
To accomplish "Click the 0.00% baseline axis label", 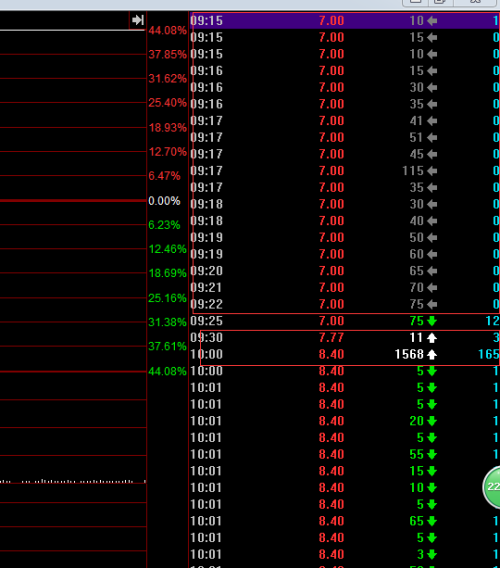I will [x=164, y=201].
